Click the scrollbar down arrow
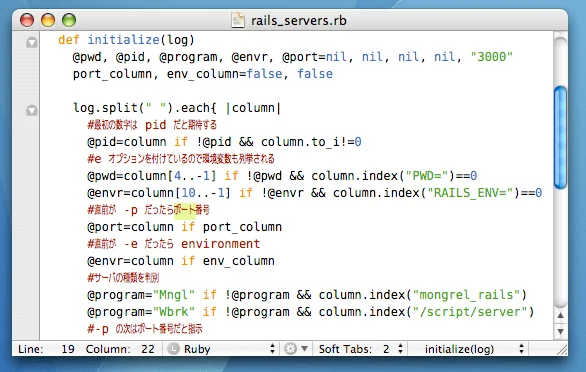Image resolution: width=586 pixels, height=372 pixels. [x=560, y=331]
